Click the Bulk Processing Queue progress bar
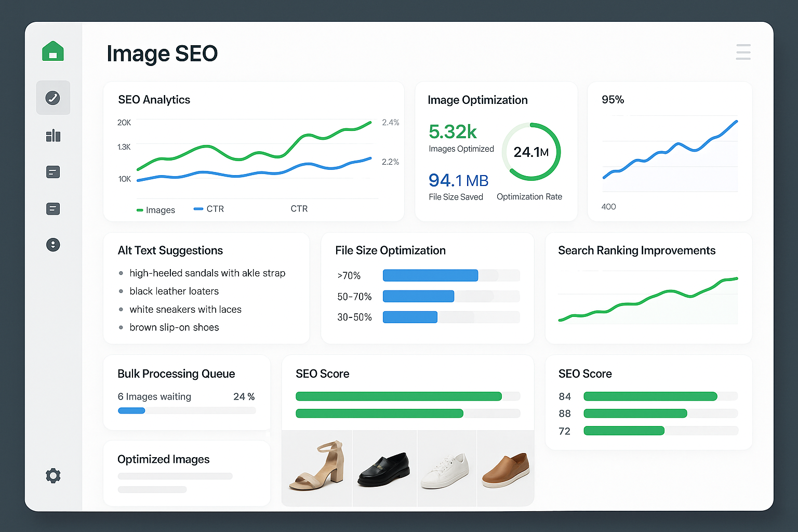This screenshot has height=532, width=798. [187, 410]
